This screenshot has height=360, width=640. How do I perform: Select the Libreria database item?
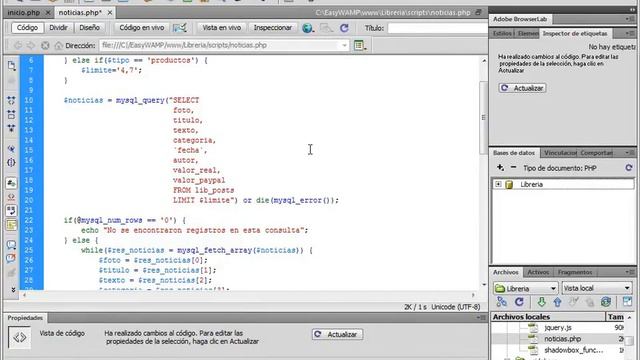pos(531,184)
